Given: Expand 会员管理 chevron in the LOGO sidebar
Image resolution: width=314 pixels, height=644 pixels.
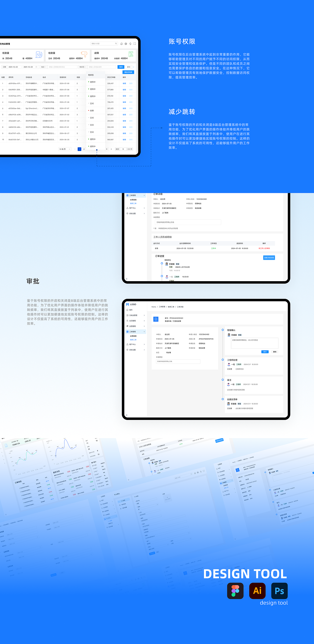Looking at the screenshot, I should 144,321.
